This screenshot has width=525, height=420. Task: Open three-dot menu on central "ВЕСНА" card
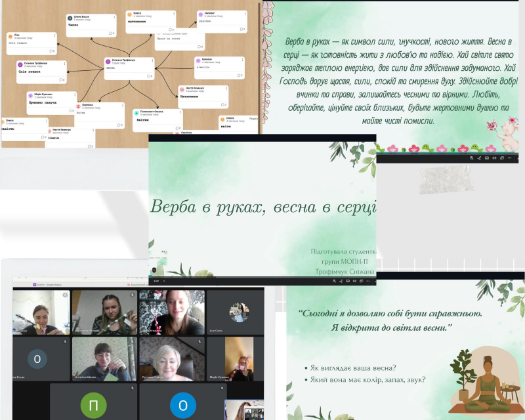(153, 60)
